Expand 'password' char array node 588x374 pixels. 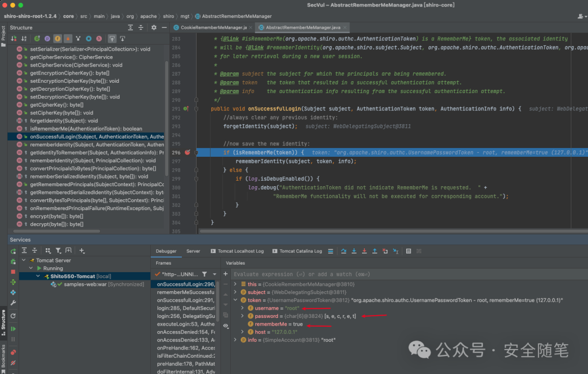click(243, 316)
